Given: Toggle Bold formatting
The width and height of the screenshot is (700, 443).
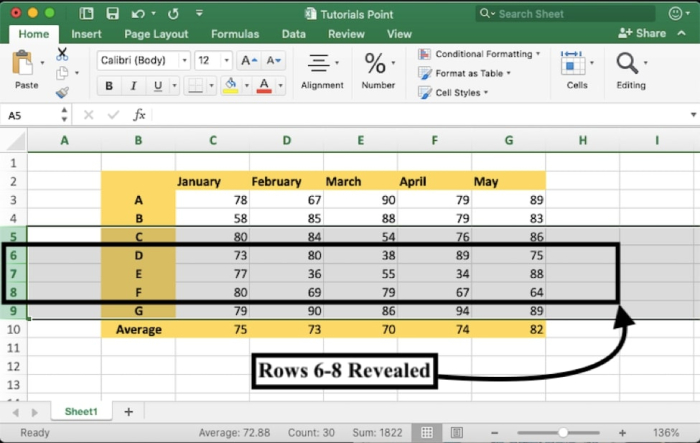Looking at the screenshot, I should (107, 85).
